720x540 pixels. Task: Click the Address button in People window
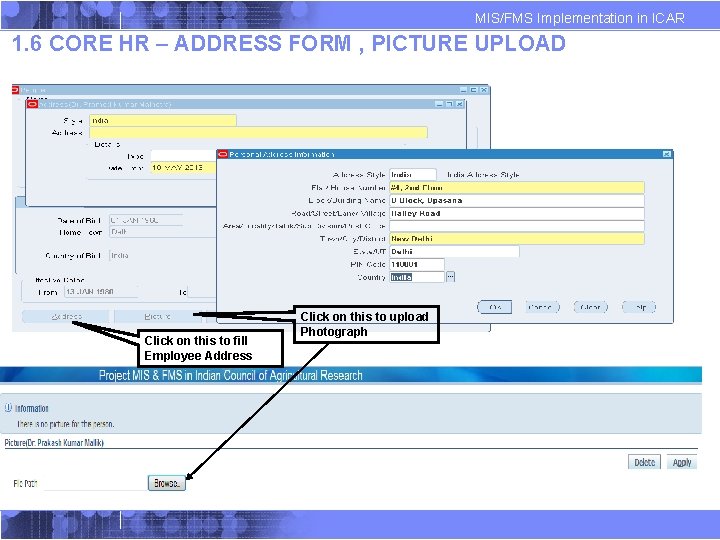[66, 316]
